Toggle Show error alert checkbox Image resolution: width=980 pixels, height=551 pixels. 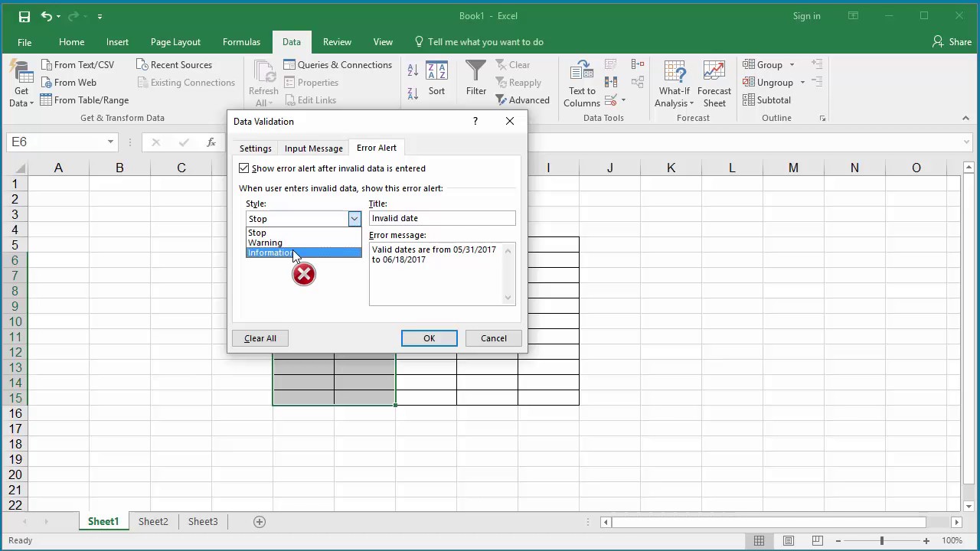point(244,168)
